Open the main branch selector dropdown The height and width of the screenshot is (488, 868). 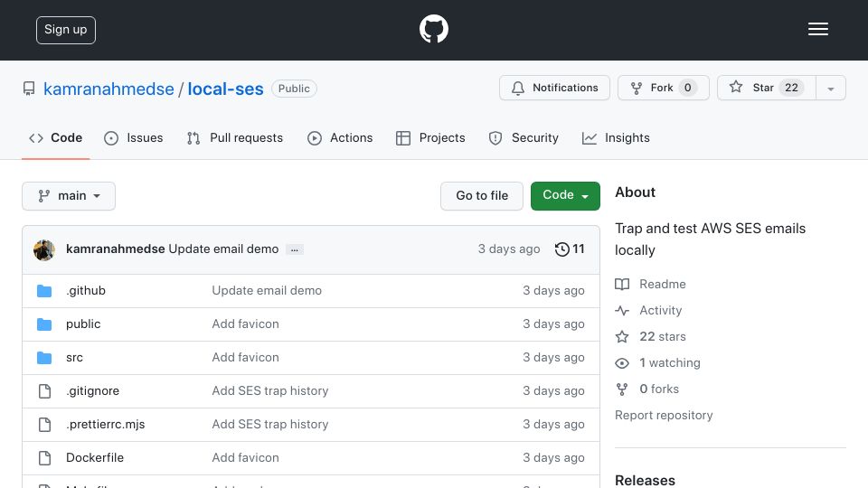coord(69,196)
